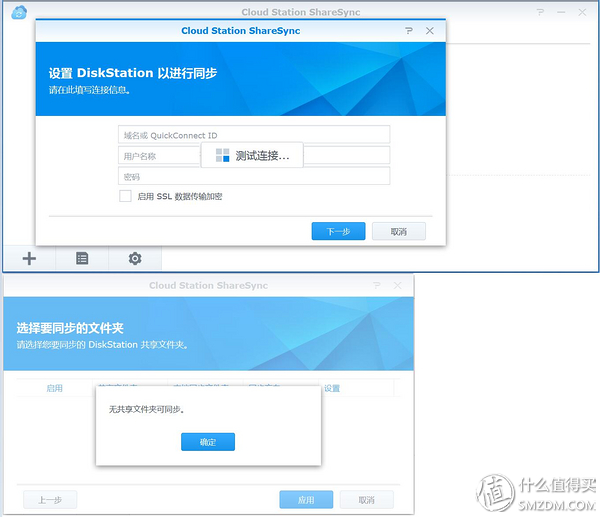Click the 设置 DiskStation 以进行同步 heading

(133, 73)
